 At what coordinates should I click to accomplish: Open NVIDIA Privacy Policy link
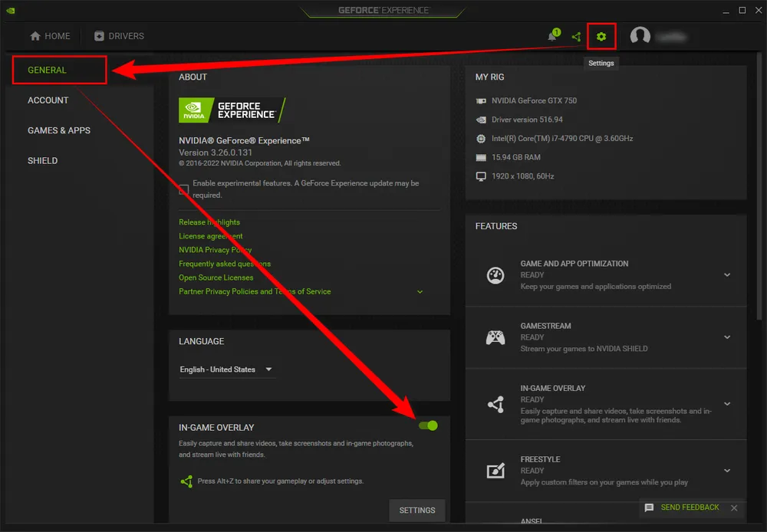(x=216, y=250)
